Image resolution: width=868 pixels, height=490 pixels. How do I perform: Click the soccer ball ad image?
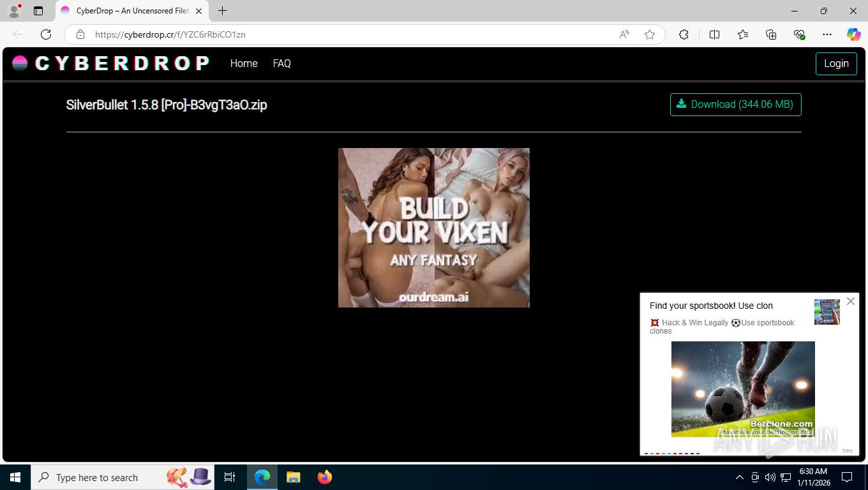(743, 389)
